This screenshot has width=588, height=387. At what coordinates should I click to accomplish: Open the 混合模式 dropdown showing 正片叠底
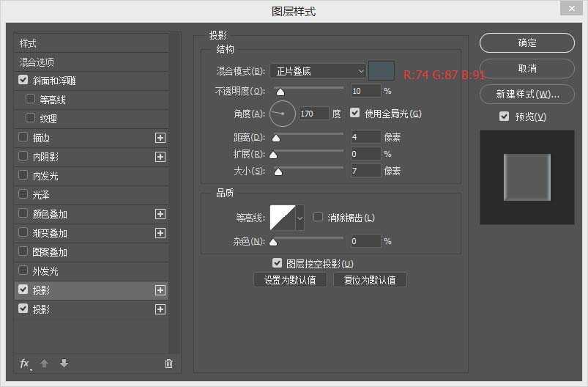click(318, 71)
